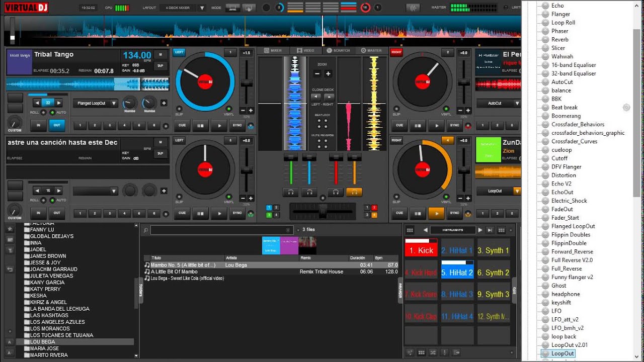This screenshot has width=644, height=362.
Task: Toggle headphone cue for green mixer channel
Action: (x=290, y=192)
